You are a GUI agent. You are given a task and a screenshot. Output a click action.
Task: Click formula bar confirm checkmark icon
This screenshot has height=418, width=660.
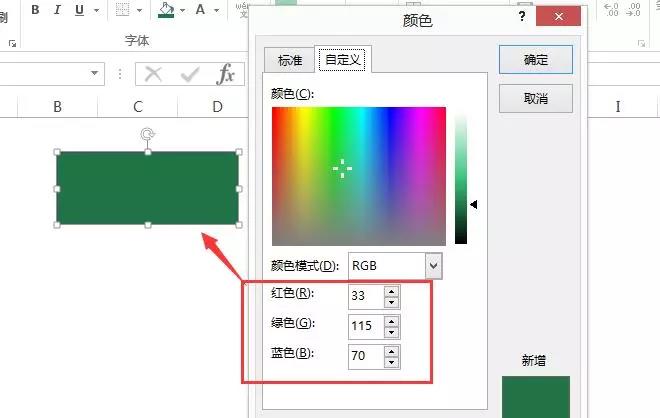coord(190,75)
